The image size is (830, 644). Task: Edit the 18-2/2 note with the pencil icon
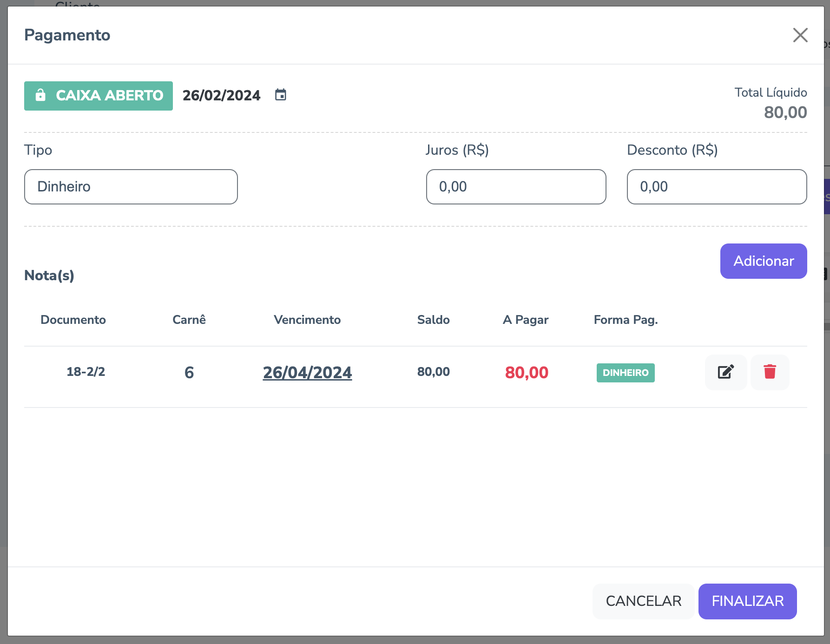[725, 372]
